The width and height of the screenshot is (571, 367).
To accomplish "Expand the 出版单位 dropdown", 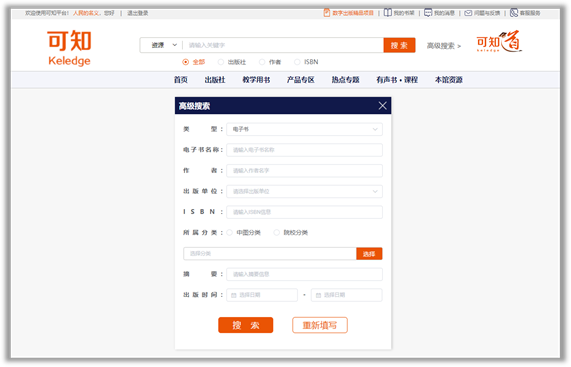I will 304,192.
